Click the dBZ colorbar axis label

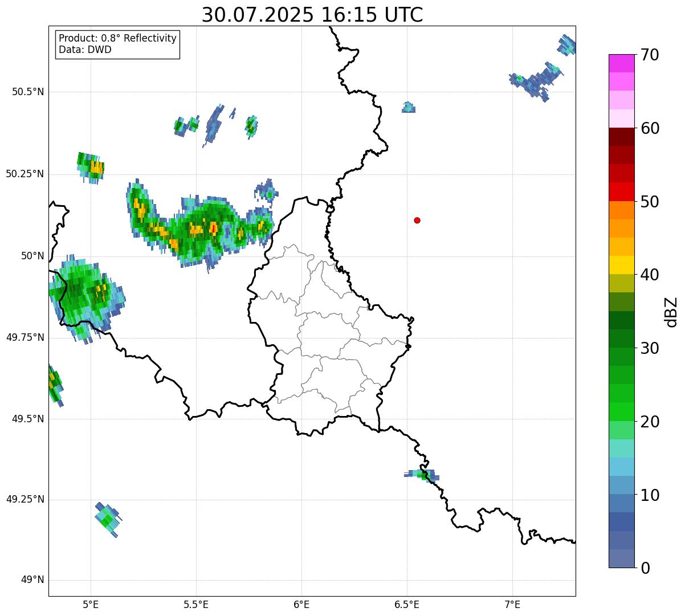coord(671,311)
